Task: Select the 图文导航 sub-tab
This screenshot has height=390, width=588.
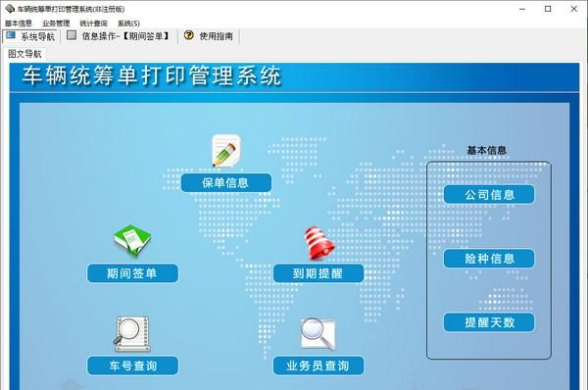Action: pos(24,54)
